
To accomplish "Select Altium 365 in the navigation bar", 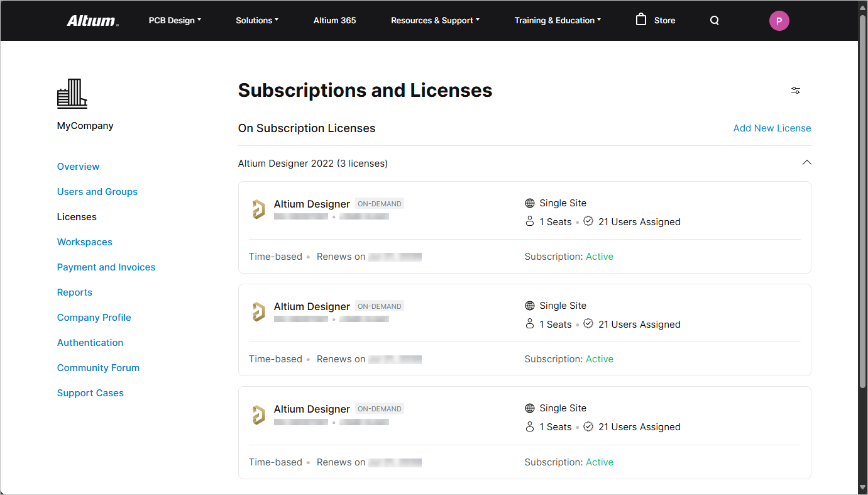I will click(334, 20).
